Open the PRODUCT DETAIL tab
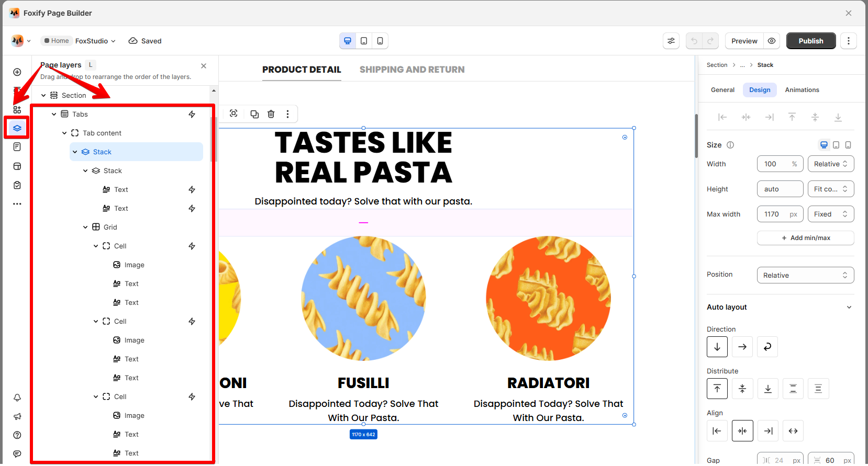Viewport: 868px width, 466px height. click(x=302, y=70)
